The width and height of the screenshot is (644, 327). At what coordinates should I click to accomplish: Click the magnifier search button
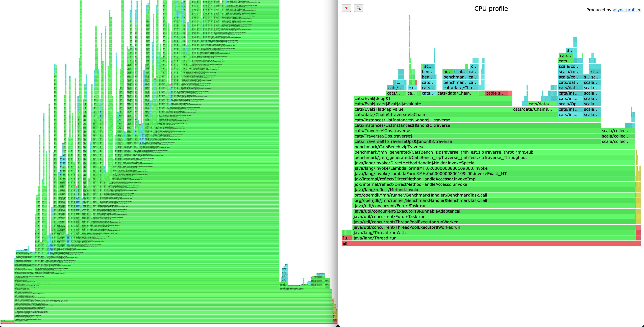pos(359,8)
